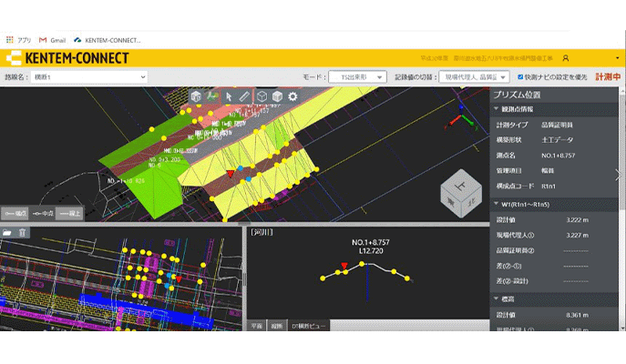Switch to solid shaded cube display

coord(277,96)
